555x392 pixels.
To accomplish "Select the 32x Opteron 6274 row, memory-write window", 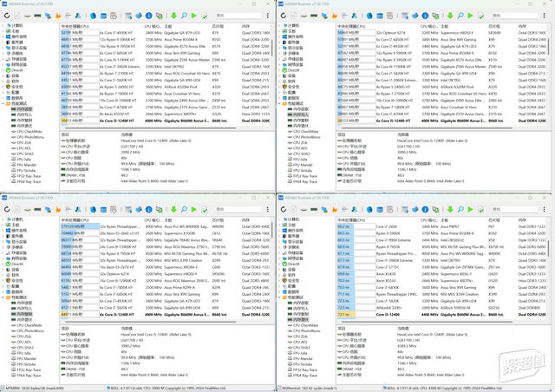I will [441, 33].
